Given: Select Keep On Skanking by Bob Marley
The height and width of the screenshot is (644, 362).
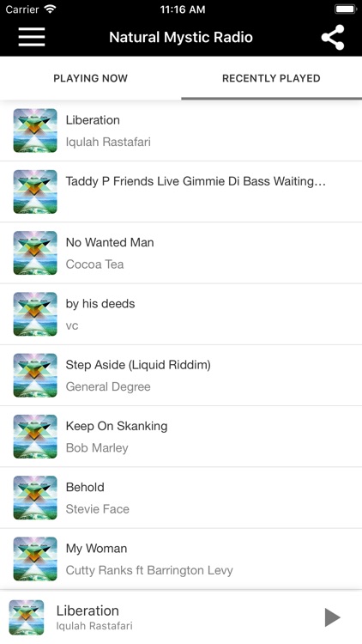Looking at the screenshot, I should click(181, 436).
